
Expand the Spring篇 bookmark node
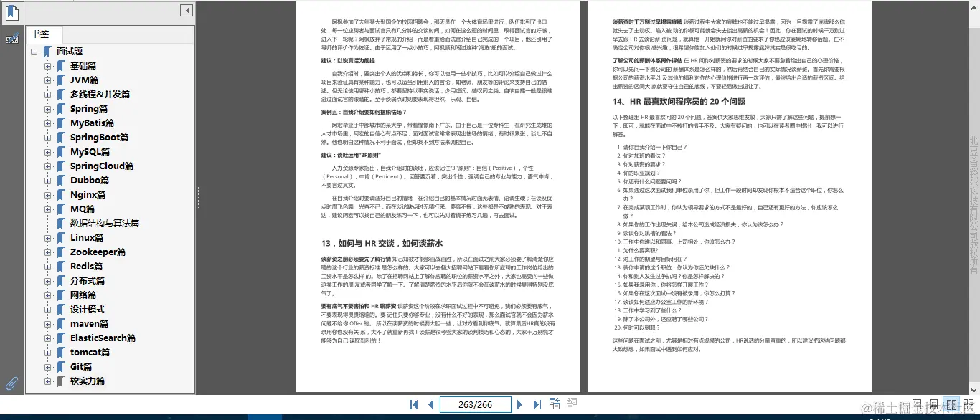click(x=48, y=109)
